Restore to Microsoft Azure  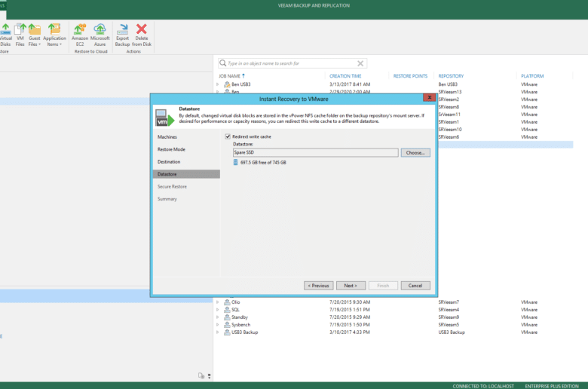(x=100, y=35)
